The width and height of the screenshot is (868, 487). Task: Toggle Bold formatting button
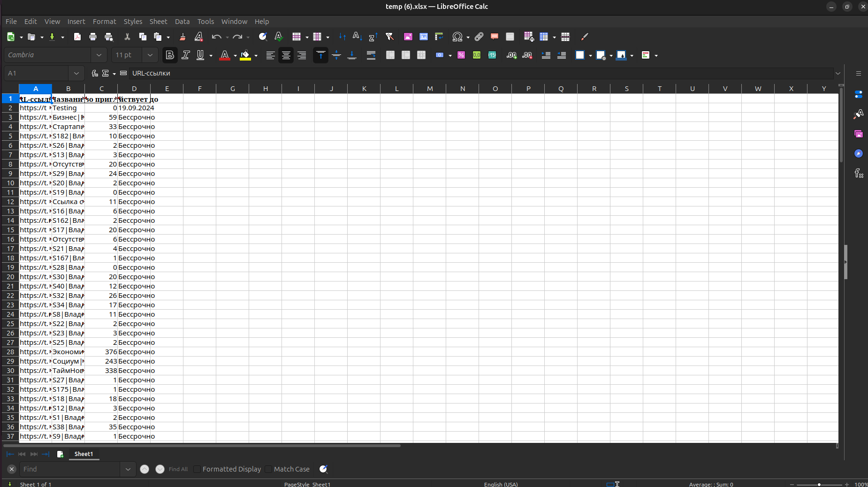tap(170, 55)
